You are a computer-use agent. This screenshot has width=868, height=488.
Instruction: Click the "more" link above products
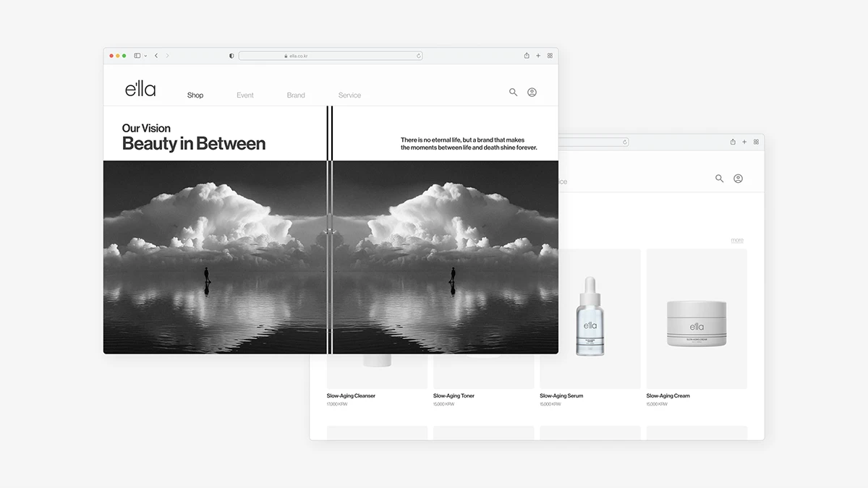click(x=736, y=240)
